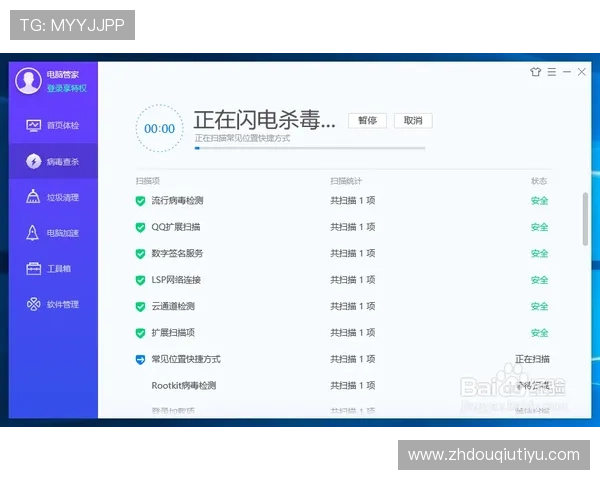Viewport: 600px width, 480px height.
Task: Click 共扫描 1 项 for Rootkit病毒检测
Action: 353,385
